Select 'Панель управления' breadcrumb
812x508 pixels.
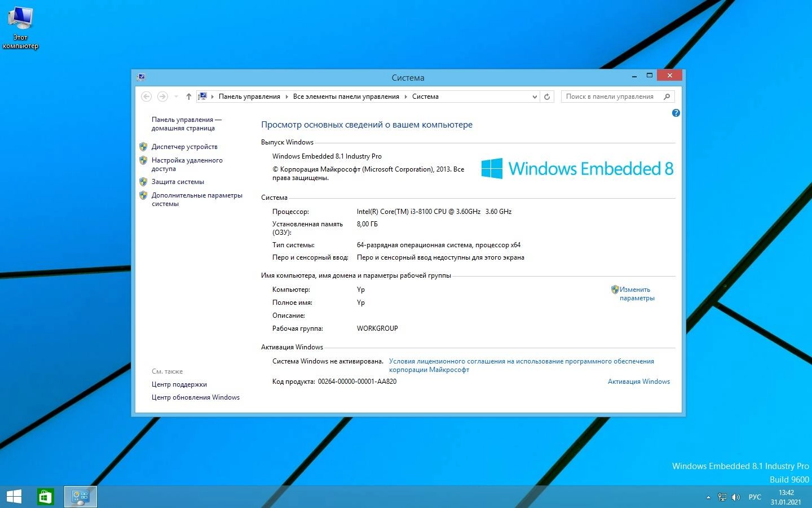[249, 97]
